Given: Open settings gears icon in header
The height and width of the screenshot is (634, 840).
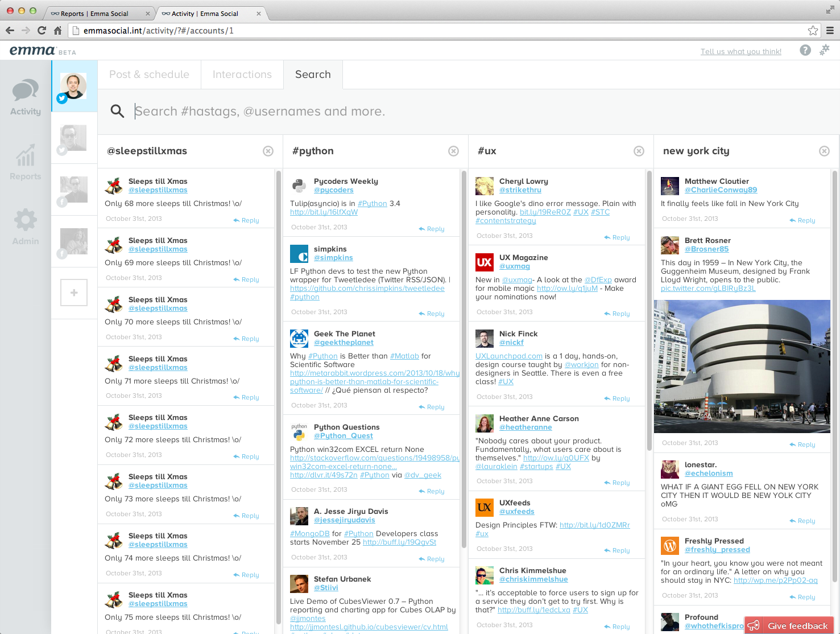Looking at the screenshot, I should pyautogui.click(x=824, y=51).
